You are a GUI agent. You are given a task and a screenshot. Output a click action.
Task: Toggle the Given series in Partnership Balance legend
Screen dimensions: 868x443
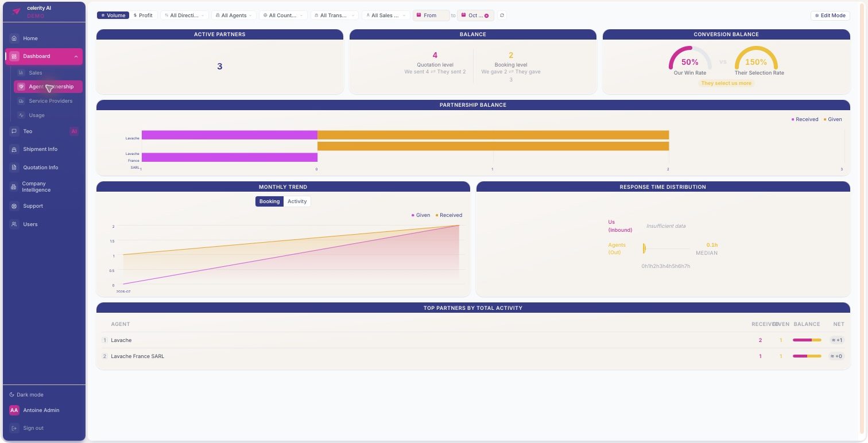[x=833, y=119]
